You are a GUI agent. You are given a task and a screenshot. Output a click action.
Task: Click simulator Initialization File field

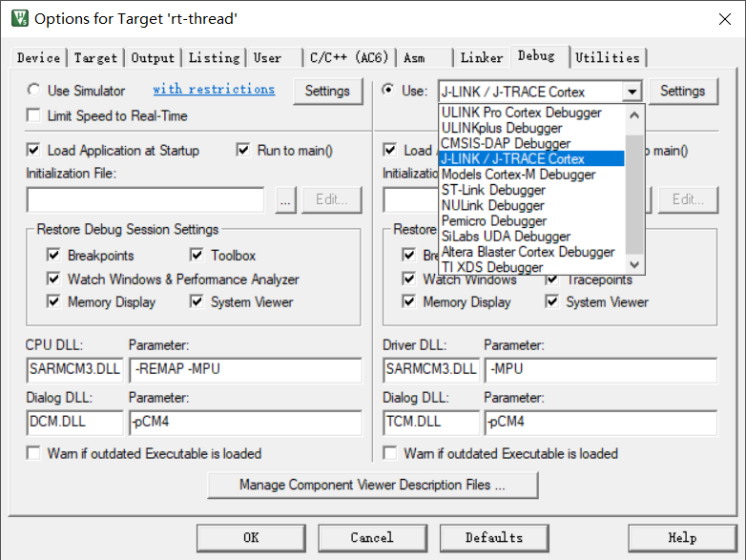(x=146, y=199)
